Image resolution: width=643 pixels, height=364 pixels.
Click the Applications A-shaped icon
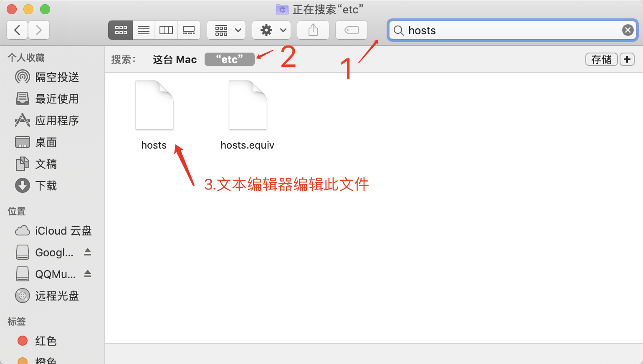click(23, 120)
